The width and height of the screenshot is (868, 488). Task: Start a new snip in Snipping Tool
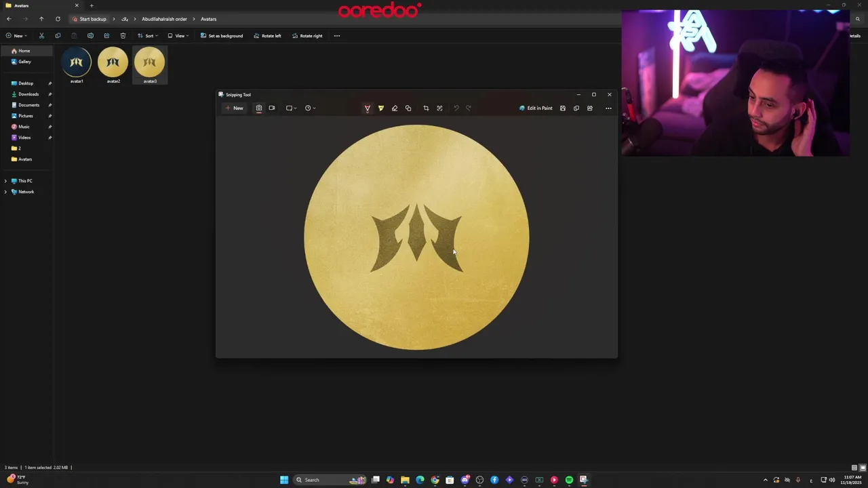[x=235, y=108]
